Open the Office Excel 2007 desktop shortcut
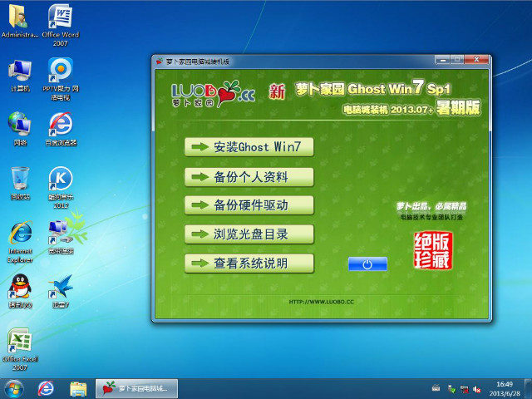Screen dimensions: 532x399 20,349
